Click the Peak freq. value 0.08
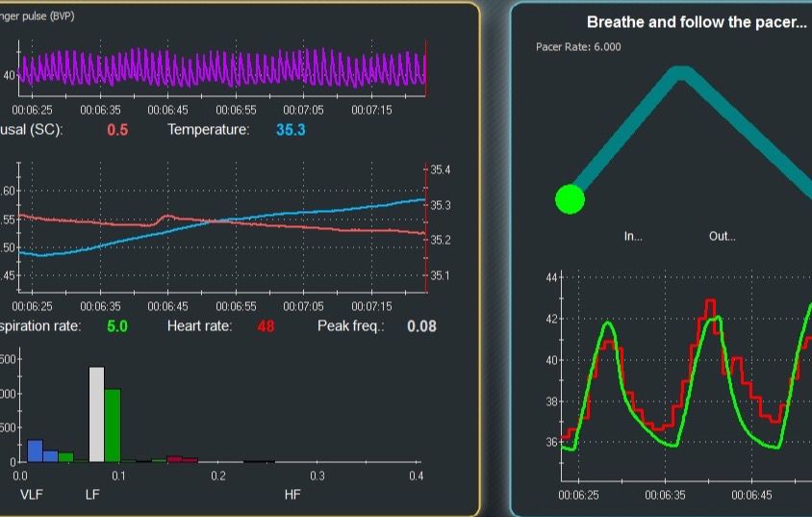This screenshot has height=517, width=812. coord(420,326)
